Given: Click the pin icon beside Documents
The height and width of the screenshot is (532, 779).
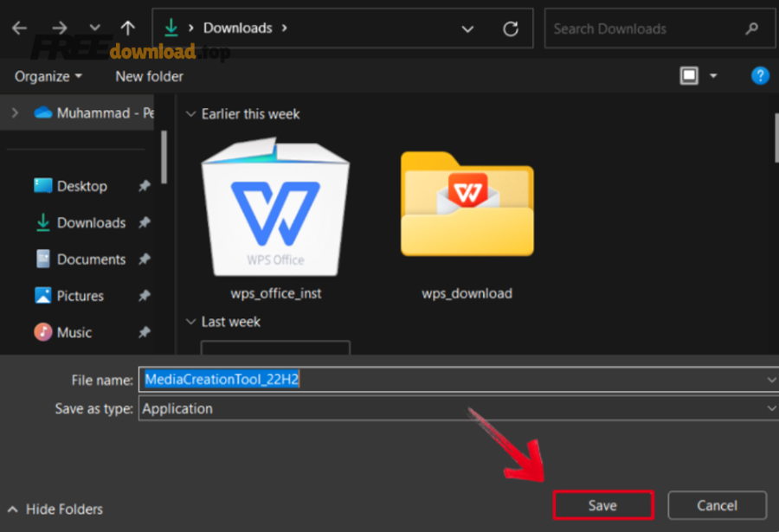Looking at the screenshot, I should coord(144,260).
